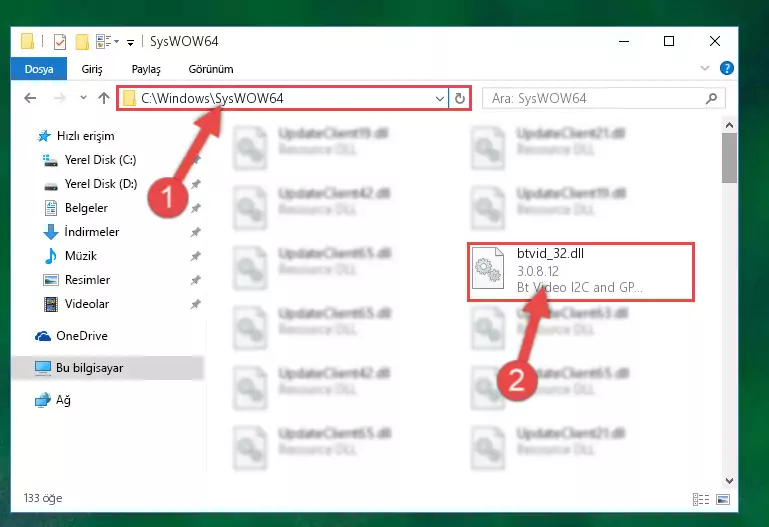Image resolution: width=769 pixels, height=527 pixels.
Task: Open the İndirmeler folder
Action: coord(92,232)
